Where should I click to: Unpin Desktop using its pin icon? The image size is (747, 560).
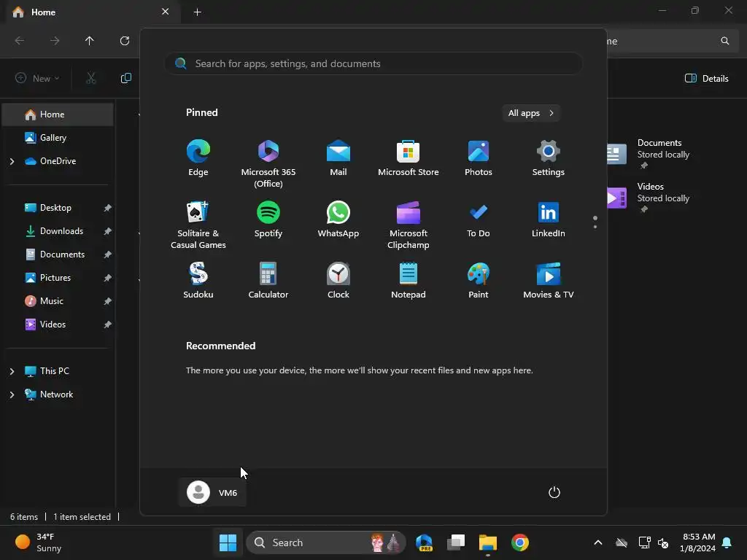pyautogui.click(x=108, y=208)
